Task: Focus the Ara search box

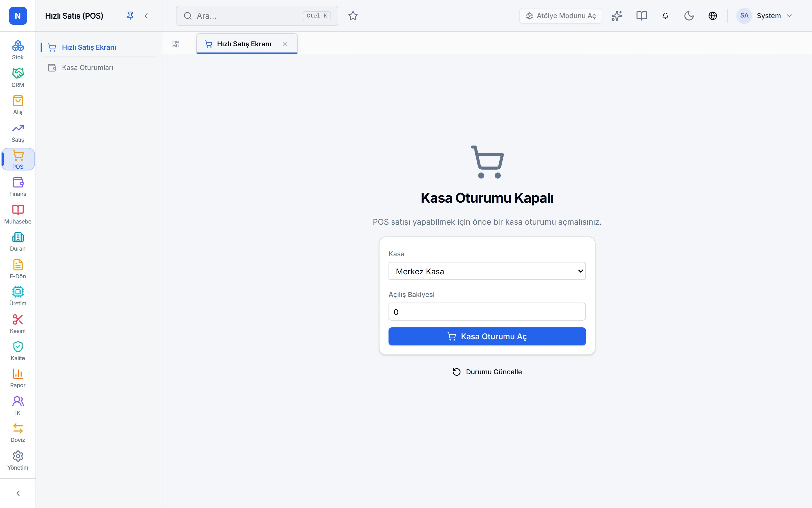Action: tap(257, 16)
